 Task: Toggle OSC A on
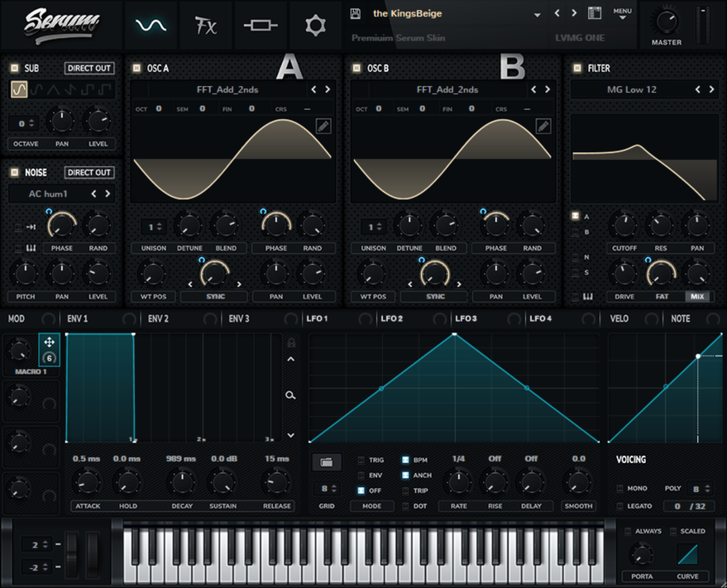[136, 68]
